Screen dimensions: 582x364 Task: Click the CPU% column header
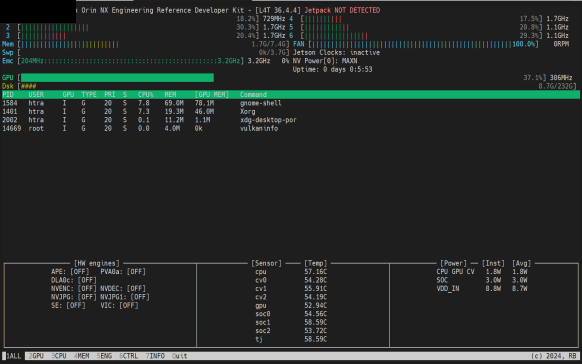[x=146, y=95]
